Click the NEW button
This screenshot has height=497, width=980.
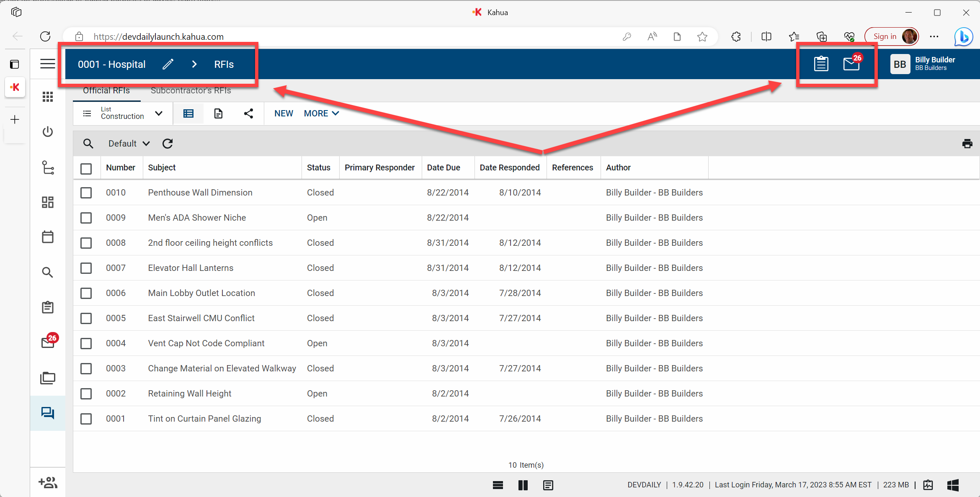tap(284, 113)
